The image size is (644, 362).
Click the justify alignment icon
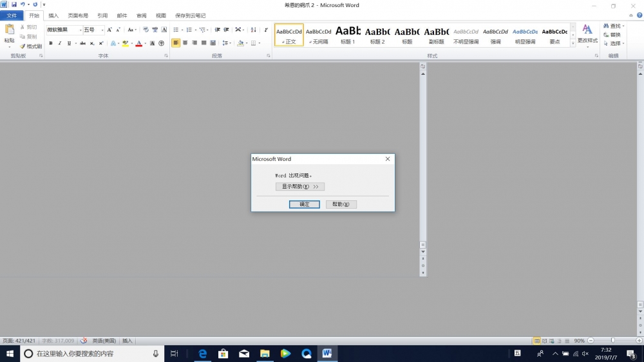click(204, 43)
